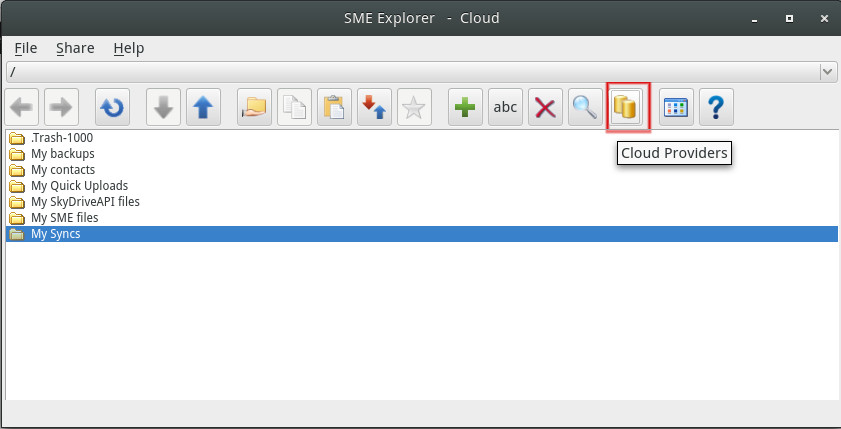Image resolution: width=841 pixels, height=429 pixels.
Task: Delete selected item with red X
Action: [x=545, y=108]
